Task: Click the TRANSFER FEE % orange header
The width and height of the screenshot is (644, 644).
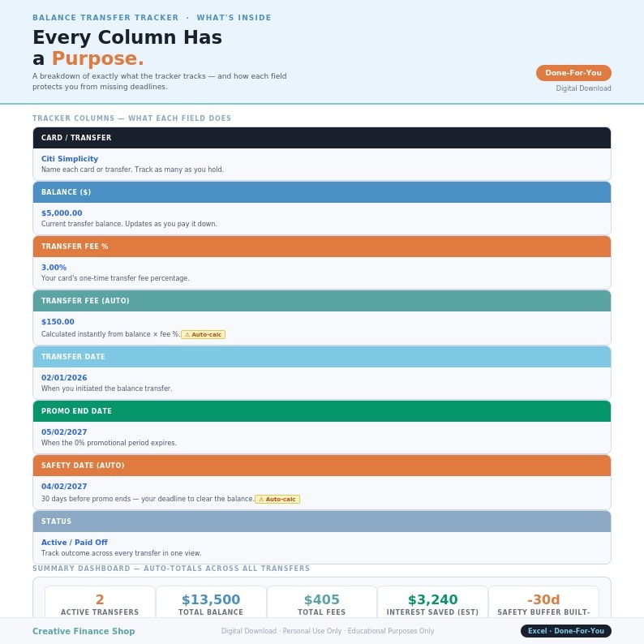Action: click(x=321, y=246)
